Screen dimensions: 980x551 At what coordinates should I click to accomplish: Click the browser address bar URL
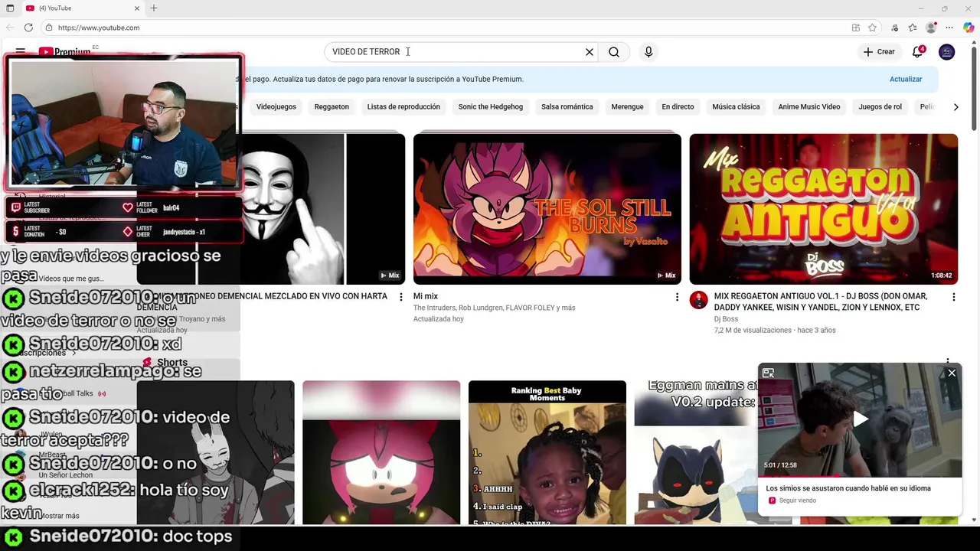[99, 28]
